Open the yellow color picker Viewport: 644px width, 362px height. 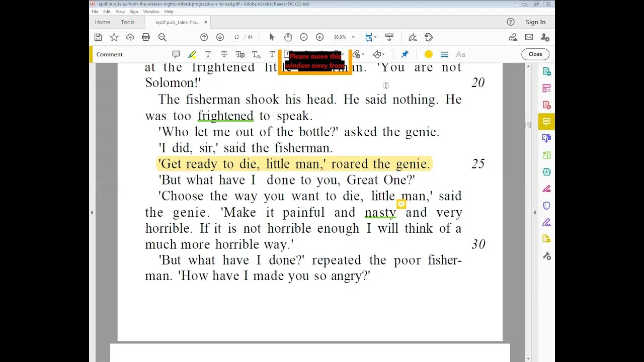point(429,54)
